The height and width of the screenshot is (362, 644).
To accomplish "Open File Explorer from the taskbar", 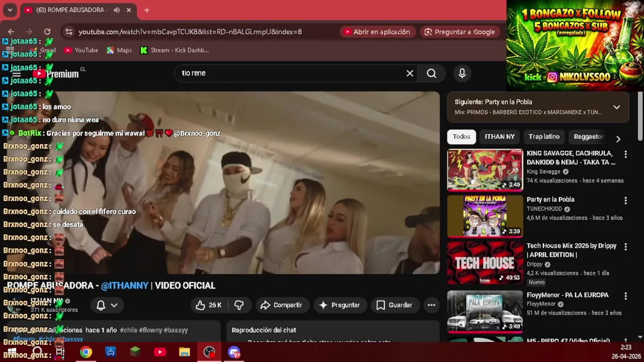I will pyautogui.click(x=185, y=352).
